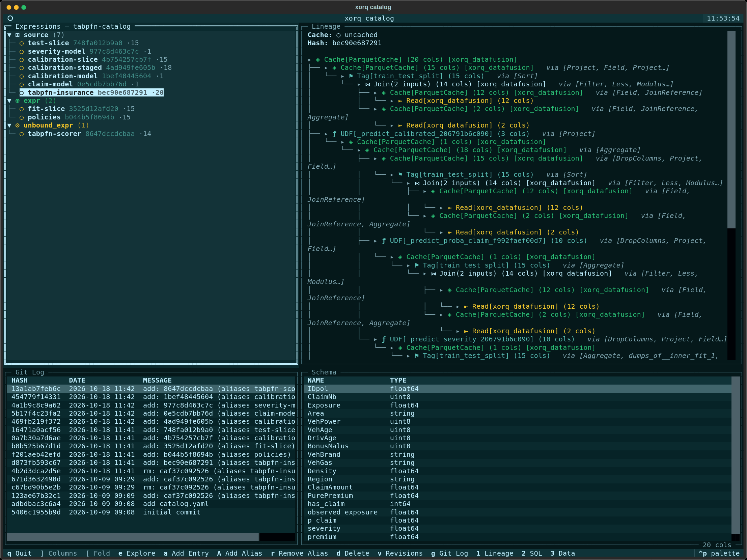The height and width of the screenshot is (560, 747).
Task: Click the circled-plus icon beside expr
Action: point(18,101)
